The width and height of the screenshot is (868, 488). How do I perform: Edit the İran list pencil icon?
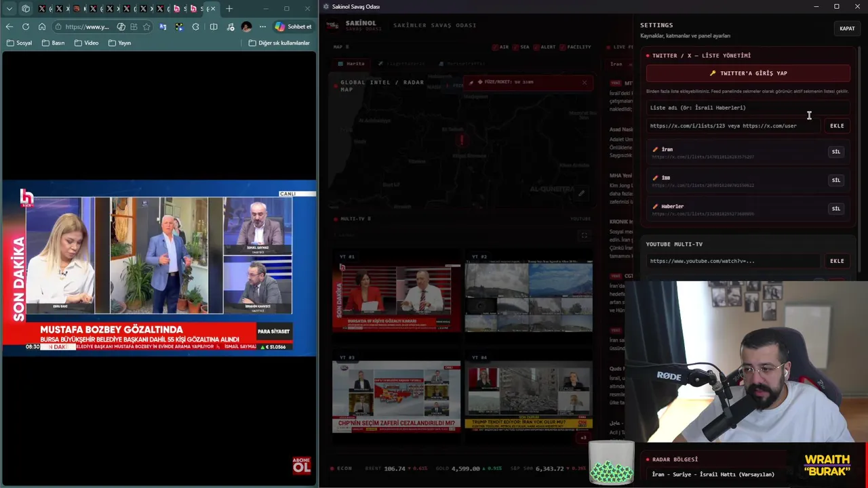655,149
